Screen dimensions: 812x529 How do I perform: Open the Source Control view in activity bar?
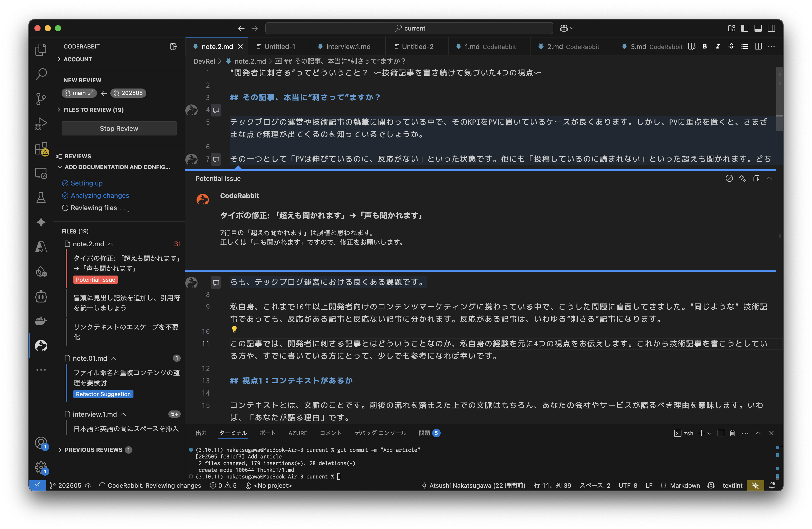tap(41, 99)
